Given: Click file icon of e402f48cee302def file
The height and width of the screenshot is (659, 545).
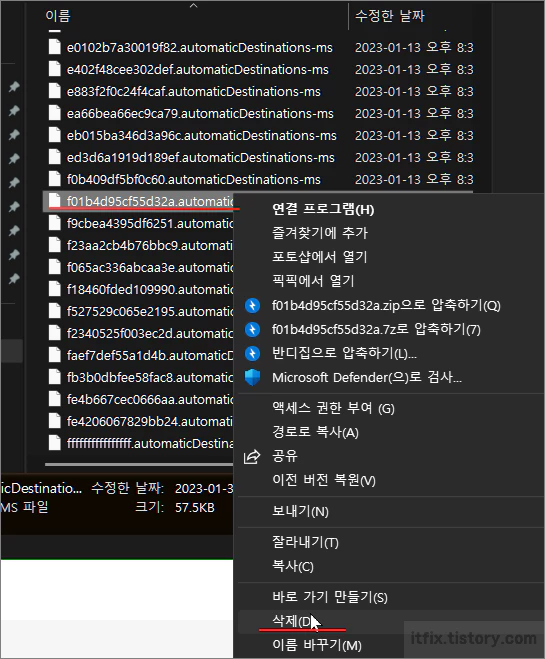Looking at the screenshot, I should pos(55,69).
